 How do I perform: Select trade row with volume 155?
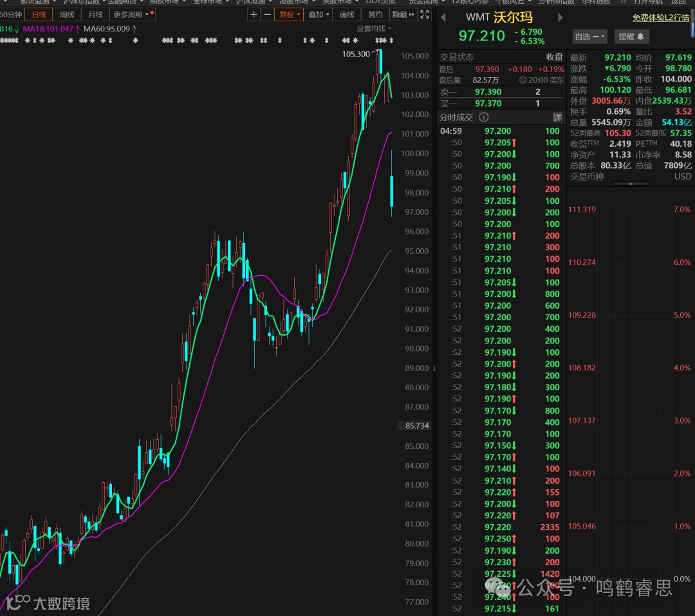(x=501, y=492)
